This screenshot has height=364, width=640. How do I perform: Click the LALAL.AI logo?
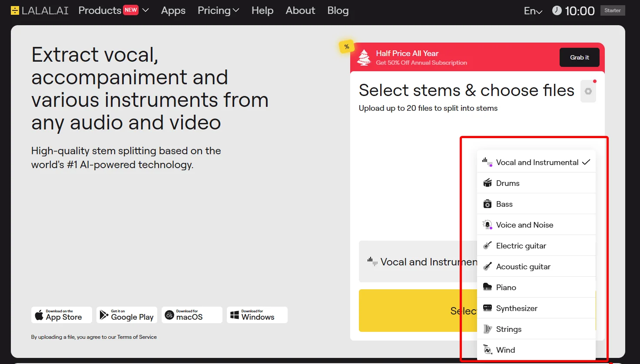tap(40, 10)
